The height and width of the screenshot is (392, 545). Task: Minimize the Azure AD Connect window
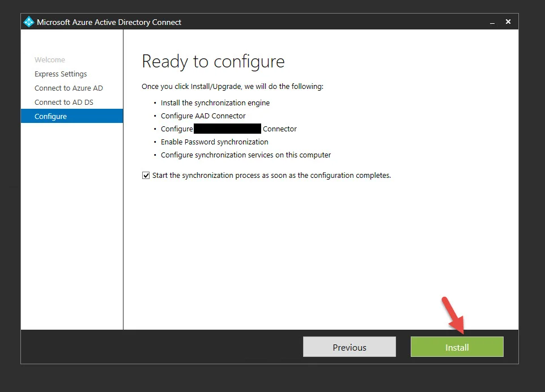pos(492,22)
